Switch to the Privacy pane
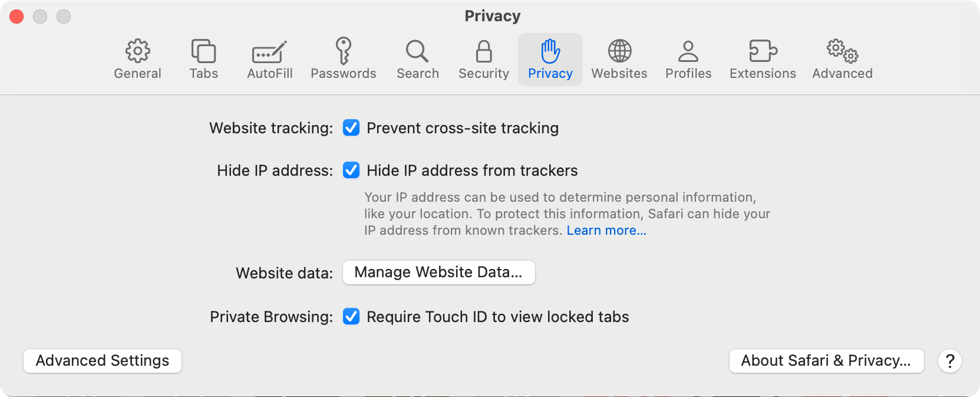Screen dimensions: 980x397 click(550, 58)
